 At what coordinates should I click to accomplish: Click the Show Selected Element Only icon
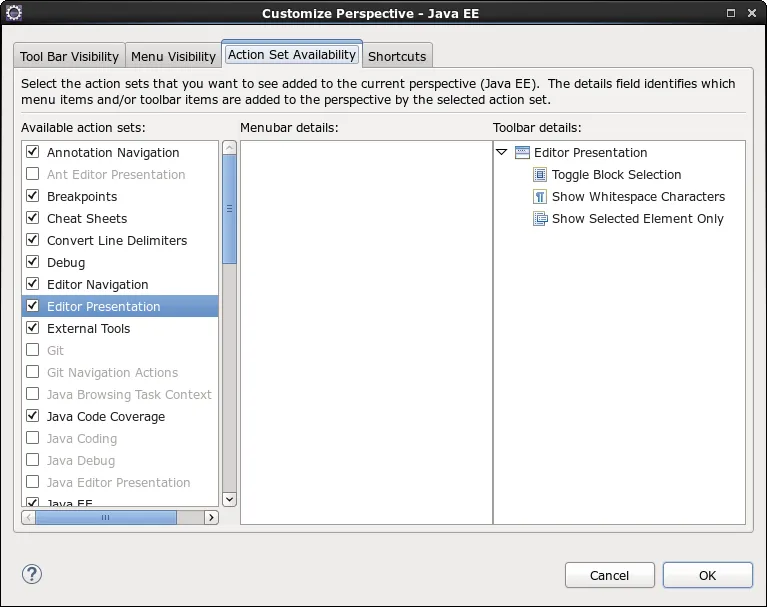540,219
